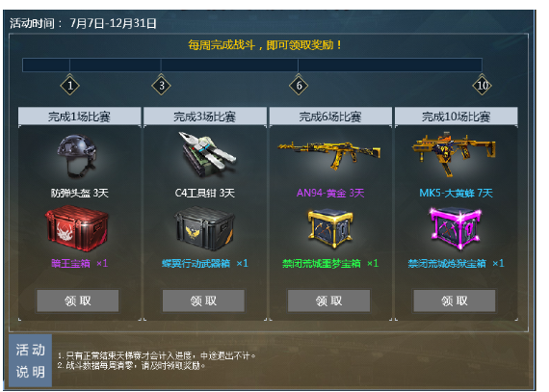Viewport: 549px width, 392px height.
Task: Click the diamond milestone marker 3
Action: 162,86
